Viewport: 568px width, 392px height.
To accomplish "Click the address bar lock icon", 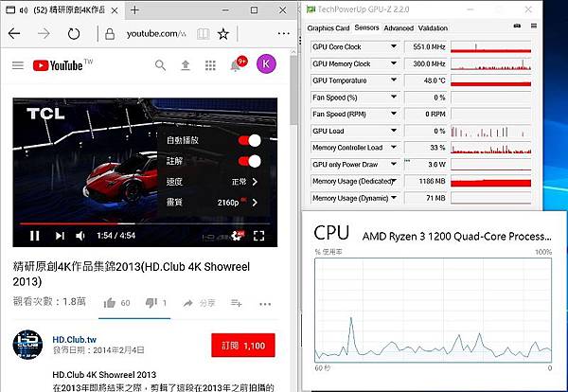I will [110, 34].
